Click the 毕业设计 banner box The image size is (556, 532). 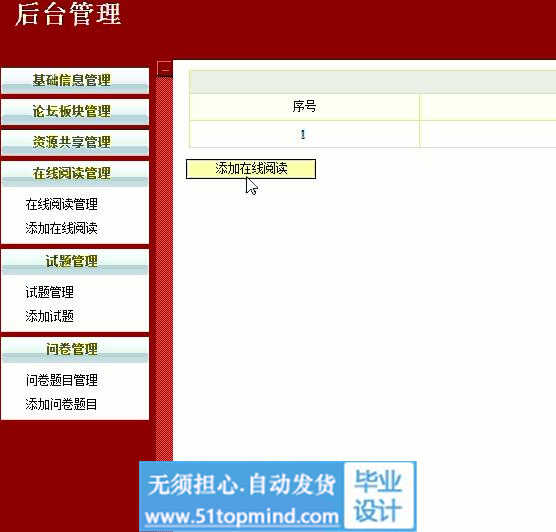point(380,495)
